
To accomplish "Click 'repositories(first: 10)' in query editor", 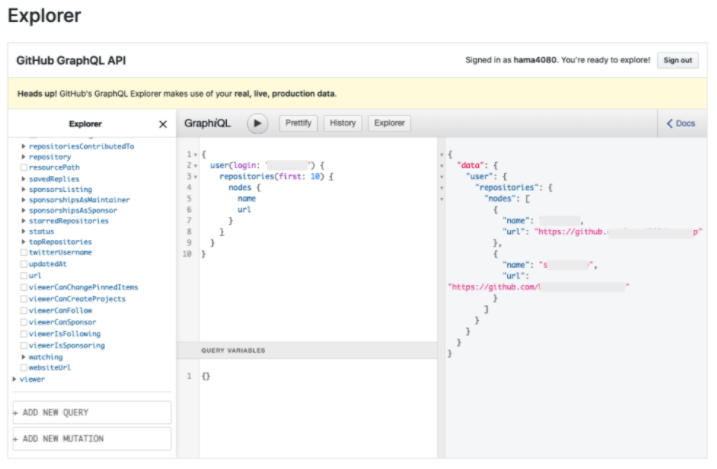I will pos(272,176).
